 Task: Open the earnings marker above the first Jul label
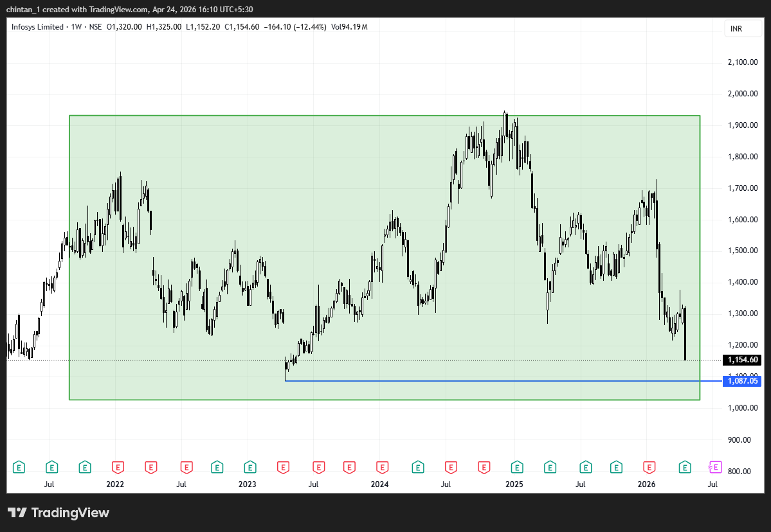[51, 467]
